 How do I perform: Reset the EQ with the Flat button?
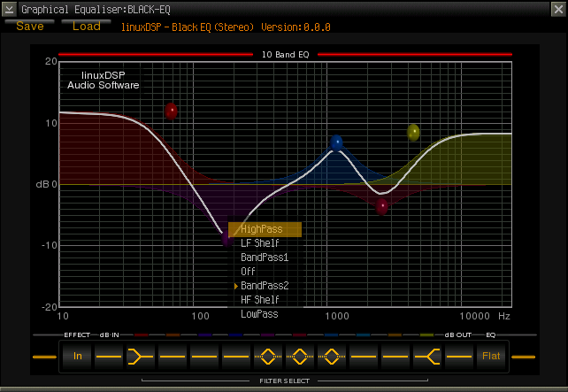click(491, 357)
